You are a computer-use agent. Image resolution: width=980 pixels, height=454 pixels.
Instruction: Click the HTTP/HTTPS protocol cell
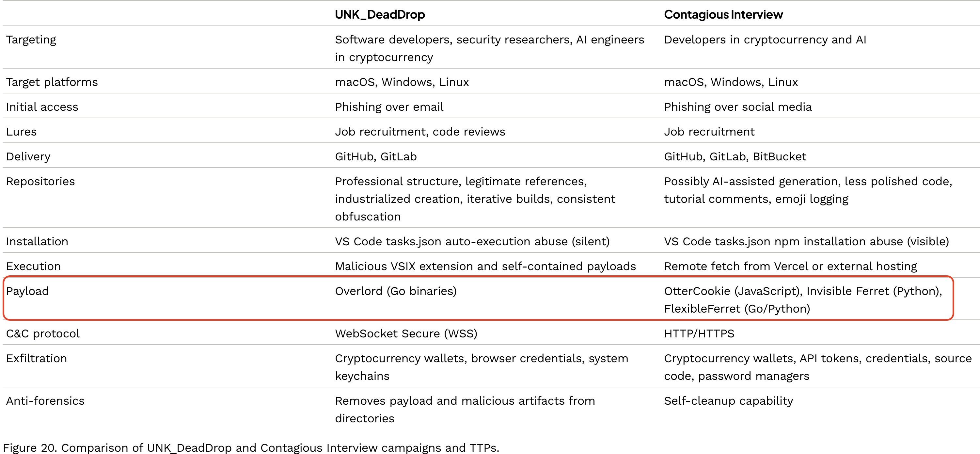[699, 333]
